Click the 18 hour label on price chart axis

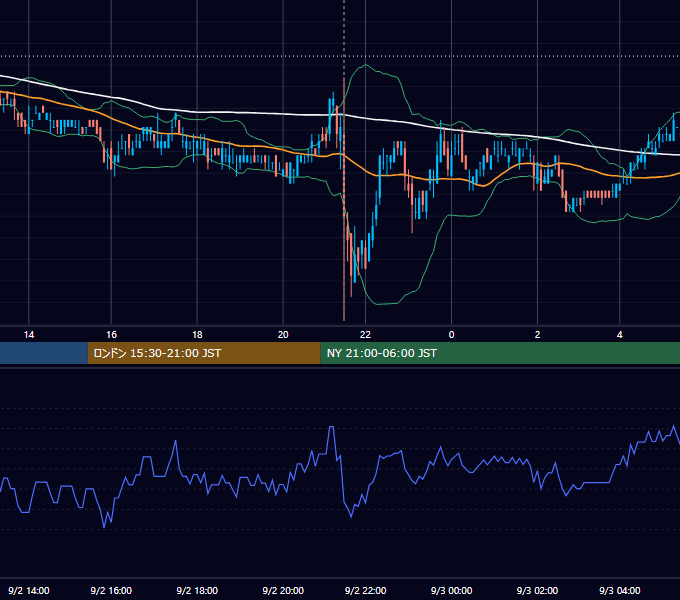(197, 335)
